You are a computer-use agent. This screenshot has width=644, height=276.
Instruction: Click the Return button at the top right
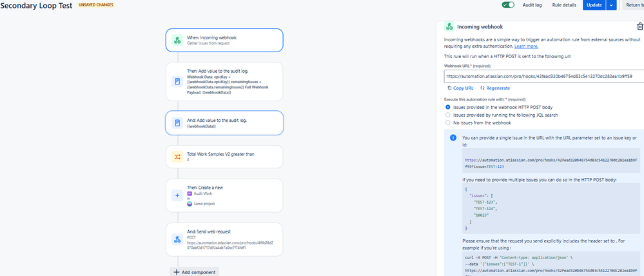633,5
